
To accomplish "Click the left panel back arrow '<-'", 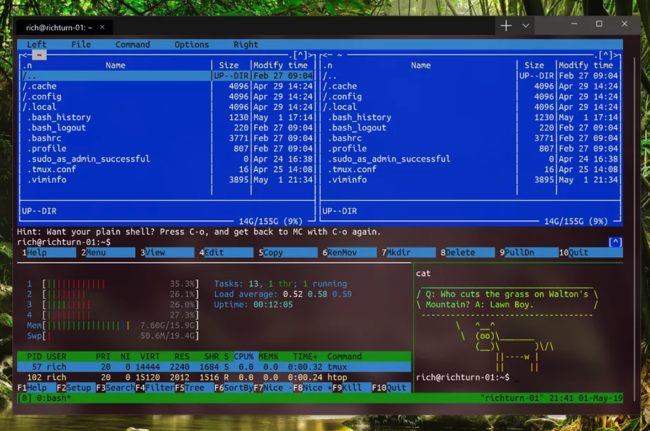I will coord(25,55).
